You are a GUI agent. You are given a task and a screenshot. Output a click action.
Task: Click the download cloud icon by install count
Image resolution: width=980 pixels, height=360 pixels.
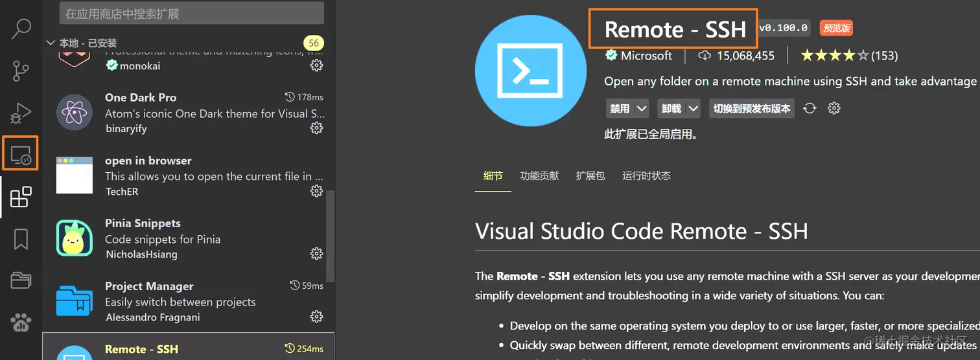[x=705, y=56]
